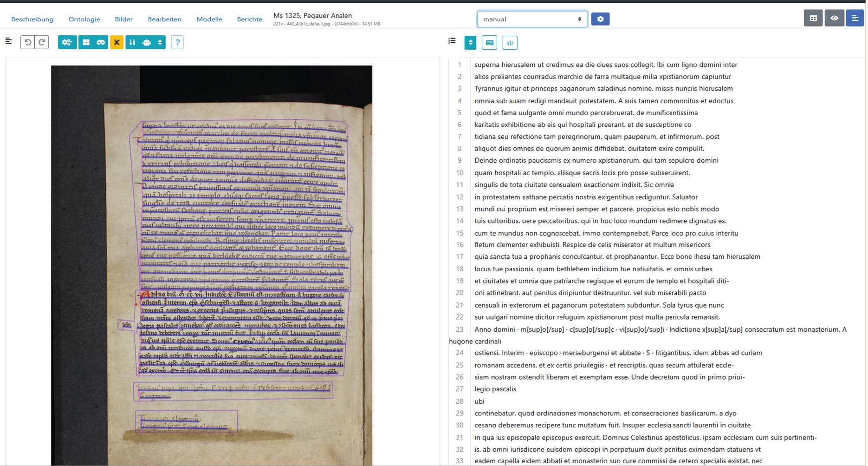Screen dimensions: 868x466
Task: Open the Modelle tab
Action: click(209, 19)
